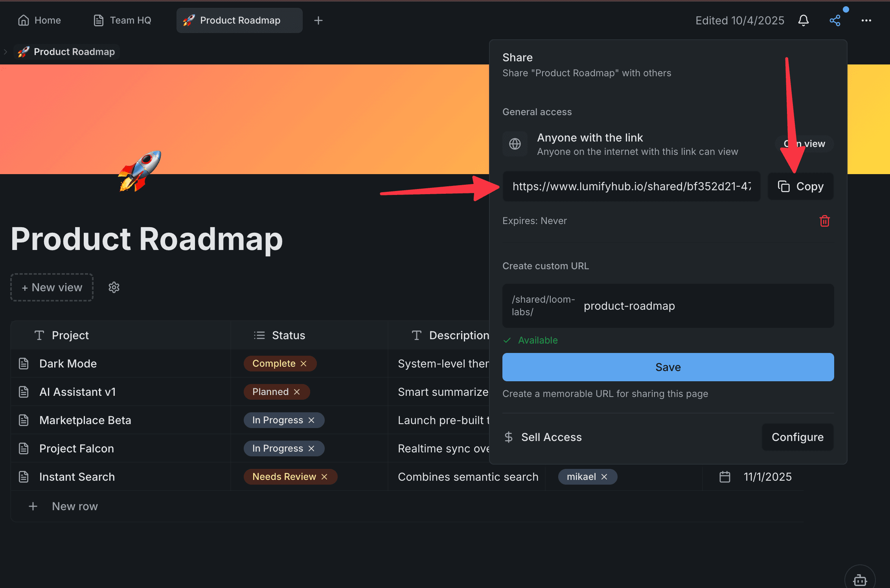Open the Can view permission dropdown
This screenshot has height=588, width=890.
(x=804, y=144)
